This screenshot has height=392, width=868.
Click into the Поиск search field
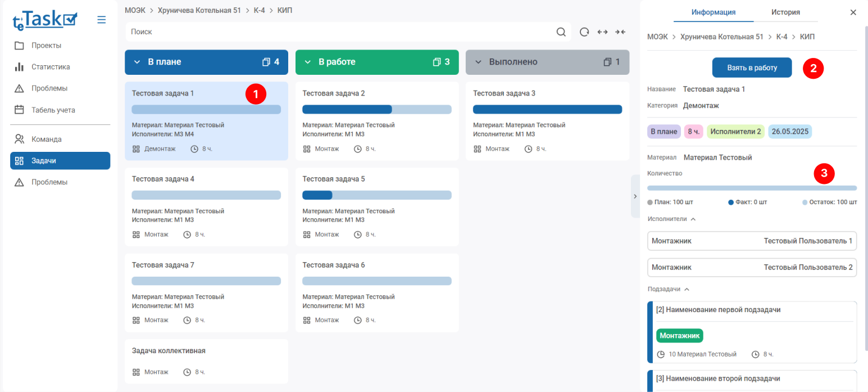pos(337,32)
